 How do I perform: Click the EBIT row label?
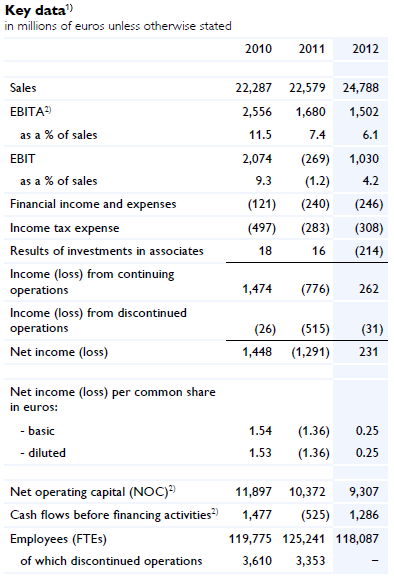pos(23,159)
